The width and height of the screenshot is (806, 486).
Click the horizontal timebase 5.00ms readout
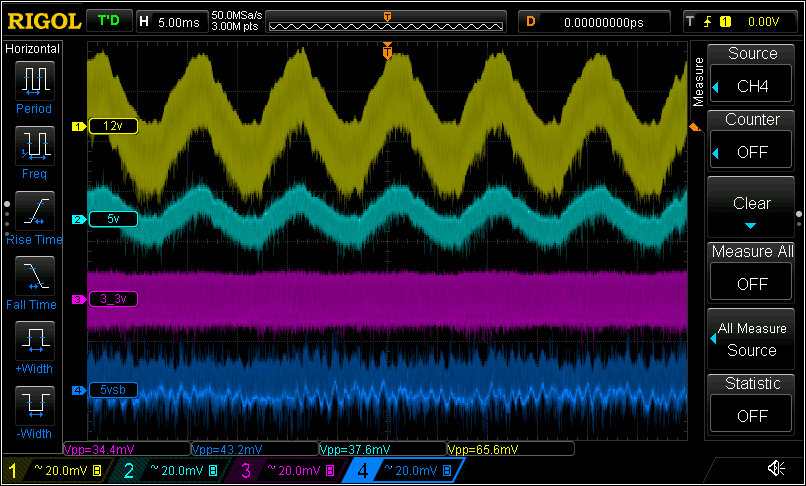point(178,22)
